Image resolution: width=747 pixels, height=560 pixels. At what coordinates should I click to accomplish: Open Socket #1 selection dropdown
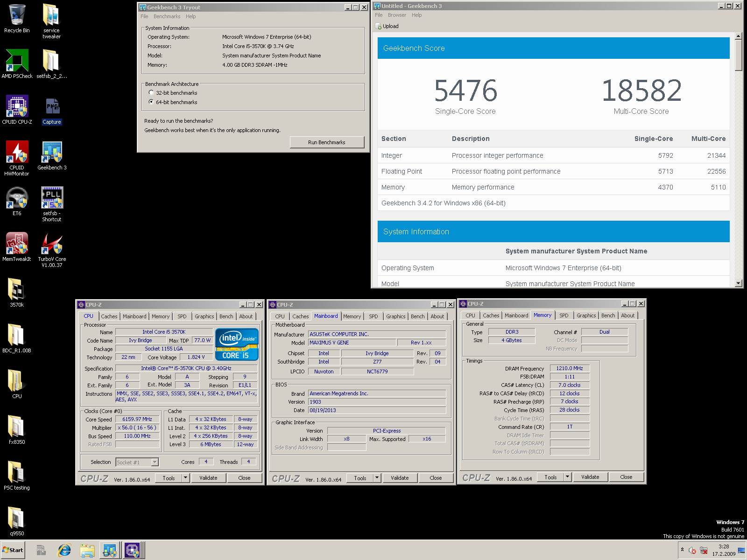pyautogui.click(x=155, y=462)
